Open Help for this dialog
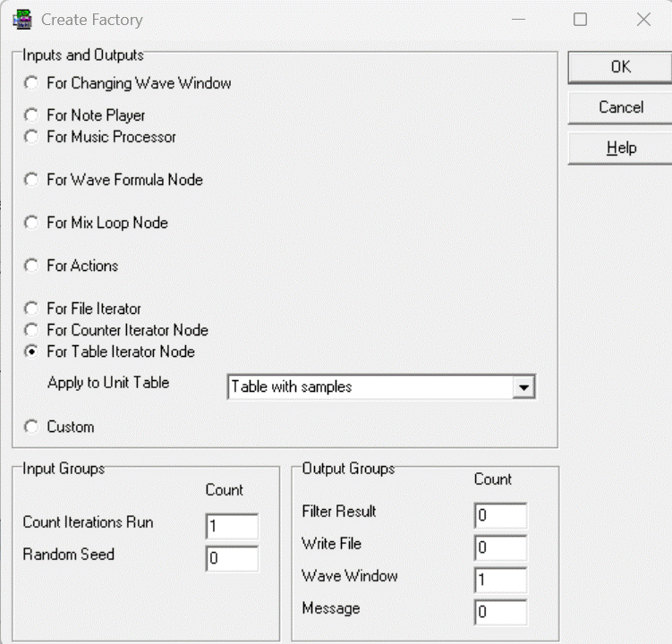The image size is (672, 644). point(620,148)
